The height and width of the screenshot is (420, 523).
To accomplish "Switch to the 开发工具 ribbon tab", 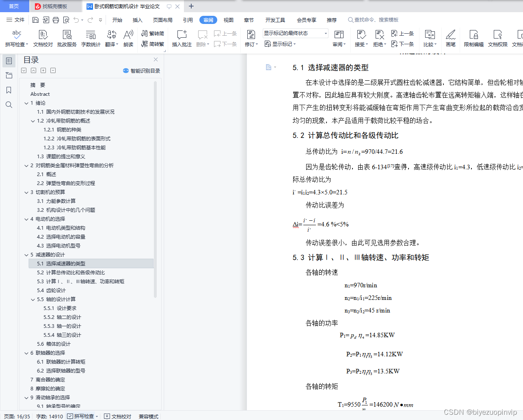I will [275, 20].
